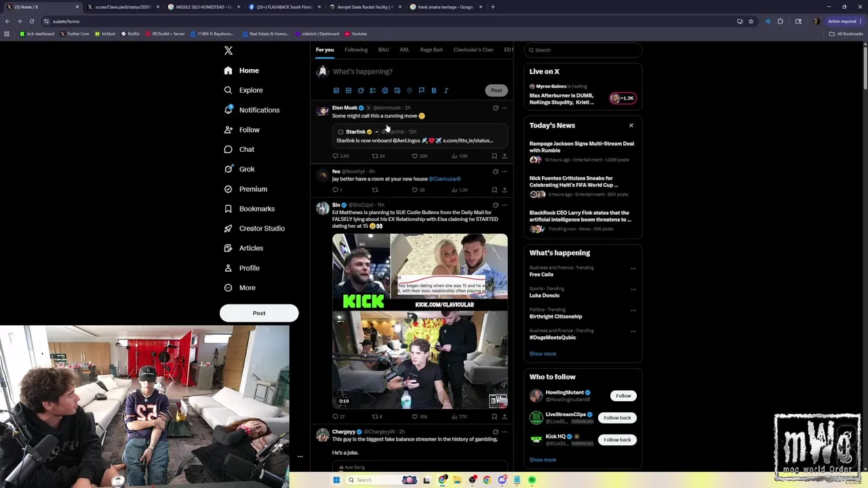Apply italic formatting in the composer
Image resolution: width=868 pixels, height=488 pixels.
coord(446,90)
